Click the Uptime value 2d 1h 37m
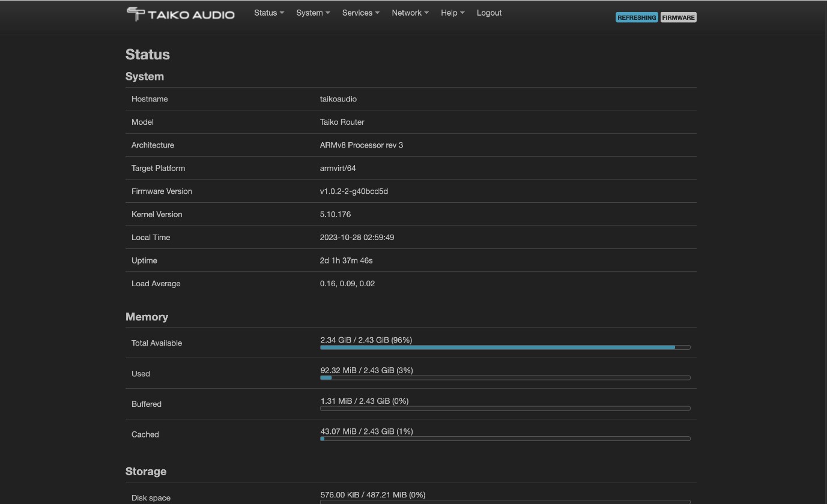827x504 pixels. [346, 260]
